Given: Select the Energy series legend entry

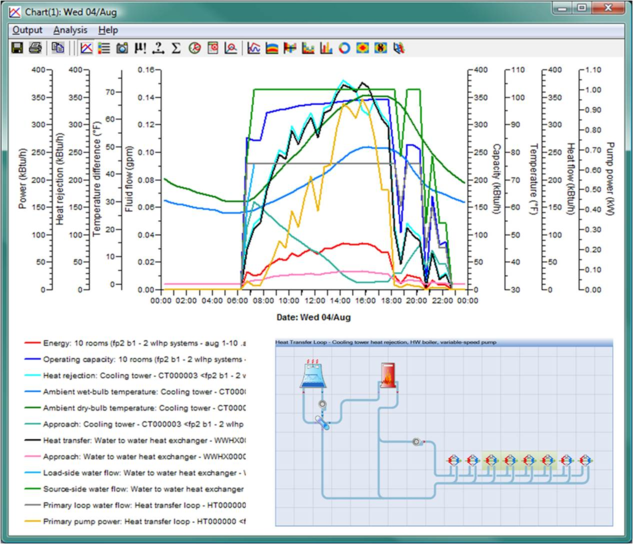Looking at the screenshot, I should [140, 343].
